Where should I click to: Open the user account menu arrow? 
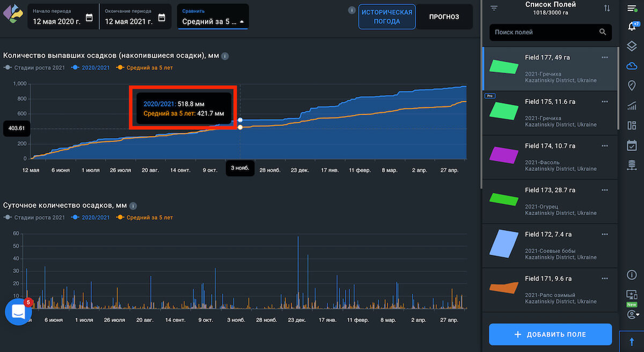(x=632, y=314)
